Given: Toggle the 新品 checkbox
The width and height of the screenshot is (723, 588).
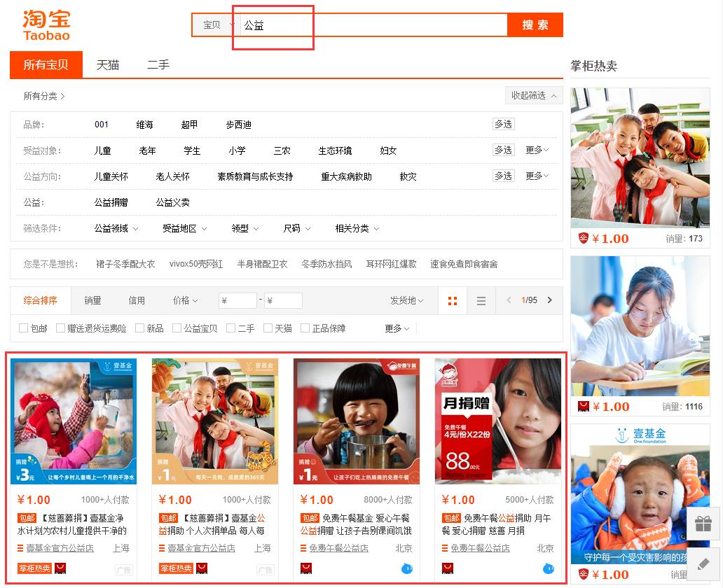Looking at the screenshot, I should click(x=139, y=328).
